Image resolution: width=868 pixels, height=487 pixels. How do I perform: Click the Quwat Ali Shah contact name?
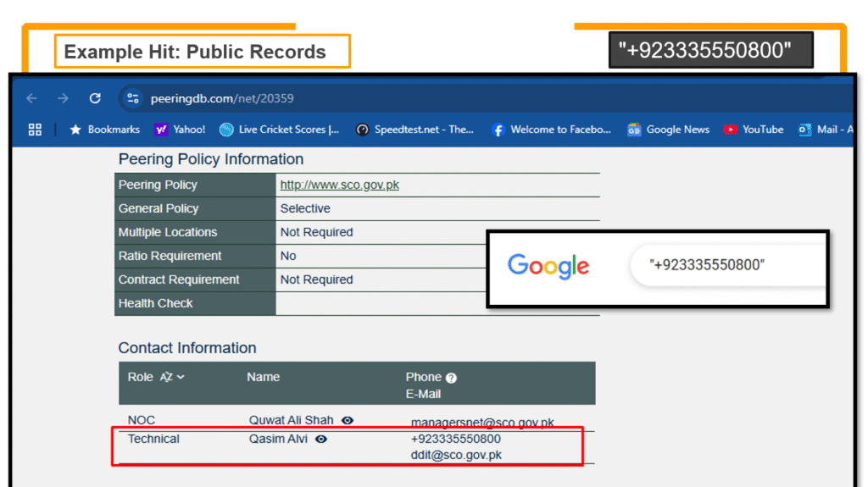(292, 420)
